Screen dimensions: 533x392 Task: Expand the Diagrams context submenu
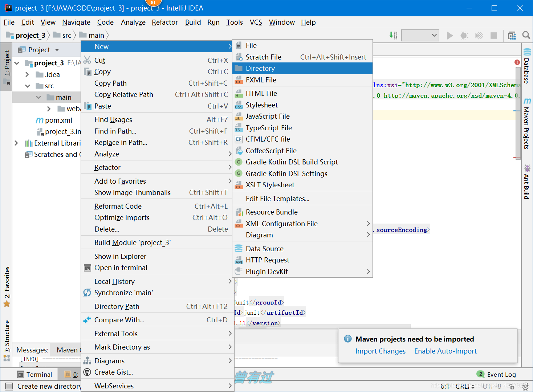157,361
